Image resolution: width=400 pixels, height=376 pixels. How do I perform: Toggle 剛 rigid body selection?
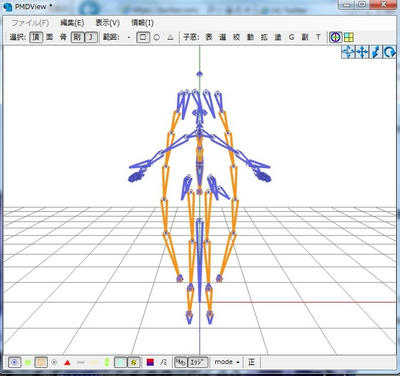click(x=77, y=37)
